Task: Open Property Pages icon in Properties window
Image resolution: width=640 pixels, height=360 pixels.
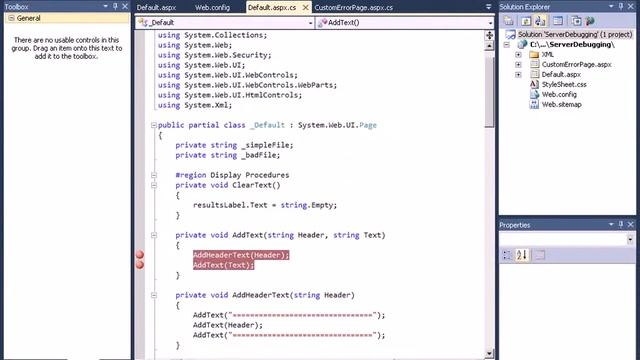Action: point(540,255)
